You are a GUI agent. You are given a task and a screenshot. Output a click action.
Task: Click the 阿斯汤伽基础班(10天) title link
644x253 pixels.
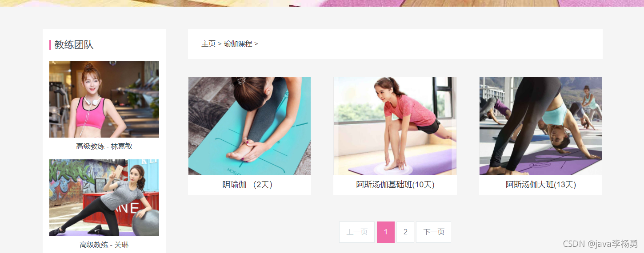[395, 185]
